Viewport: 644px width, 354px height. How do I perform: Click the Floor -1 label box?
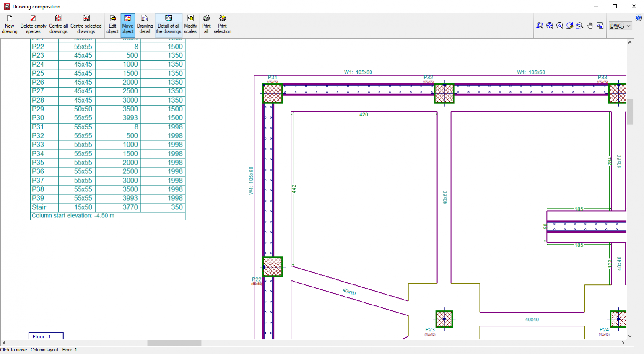(x=46, y=336)
